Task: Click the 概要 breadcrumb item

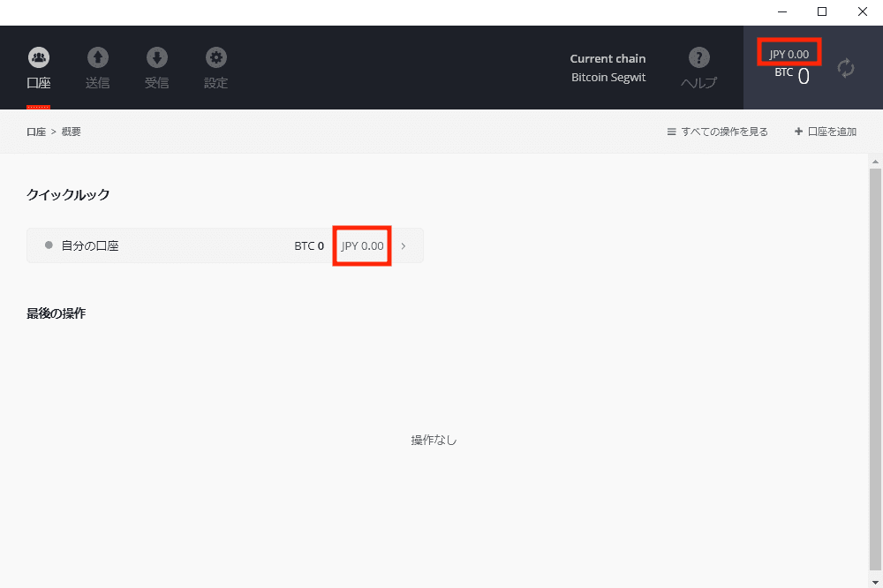Action: click(x=72, y=132)
